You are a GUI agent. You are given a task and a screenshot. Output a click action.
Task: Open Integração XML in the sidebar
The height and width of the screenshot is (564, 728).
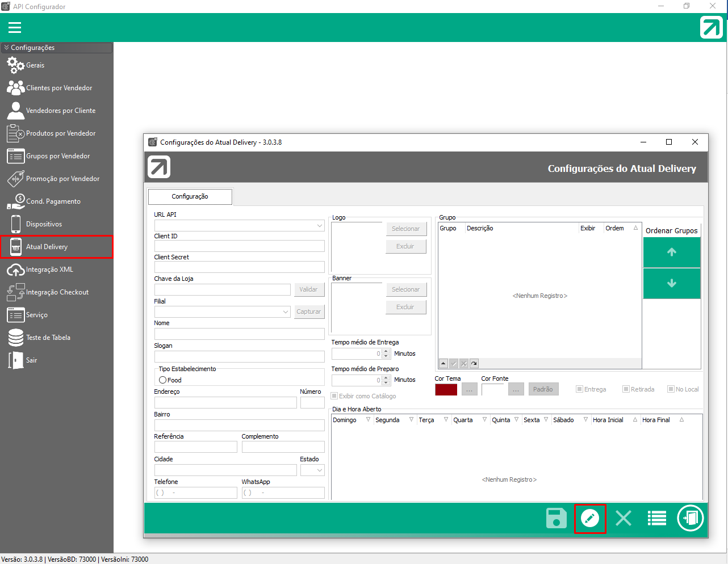[49, 270]
